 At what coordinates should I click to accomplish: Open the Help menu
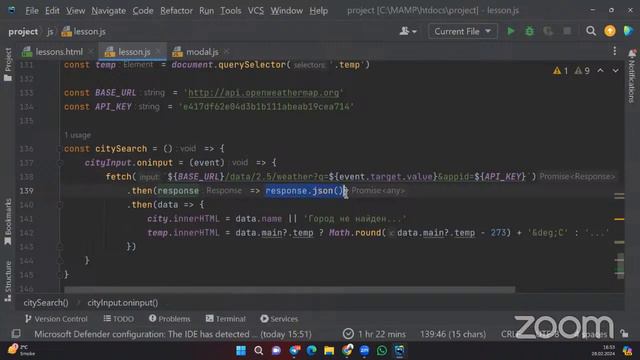pyautogui.click(x=318, y=11)
